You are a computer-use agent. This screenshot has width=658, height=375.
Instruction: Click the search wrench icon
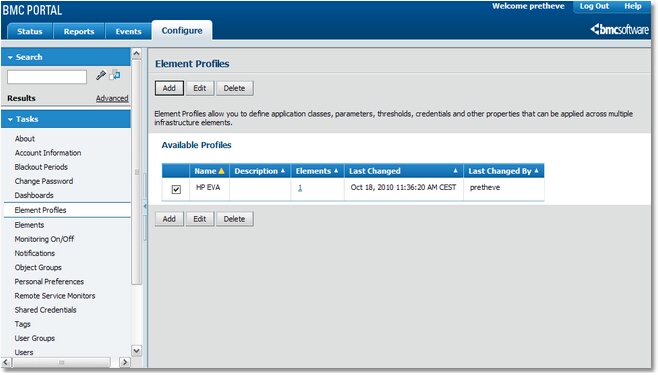101,75
